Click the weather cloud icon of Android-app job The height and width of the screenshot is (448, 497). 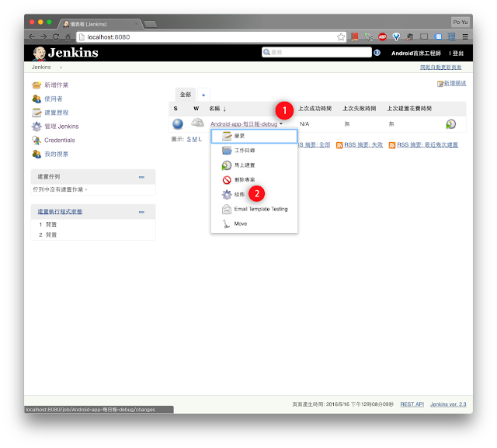(x=197, y=123)
